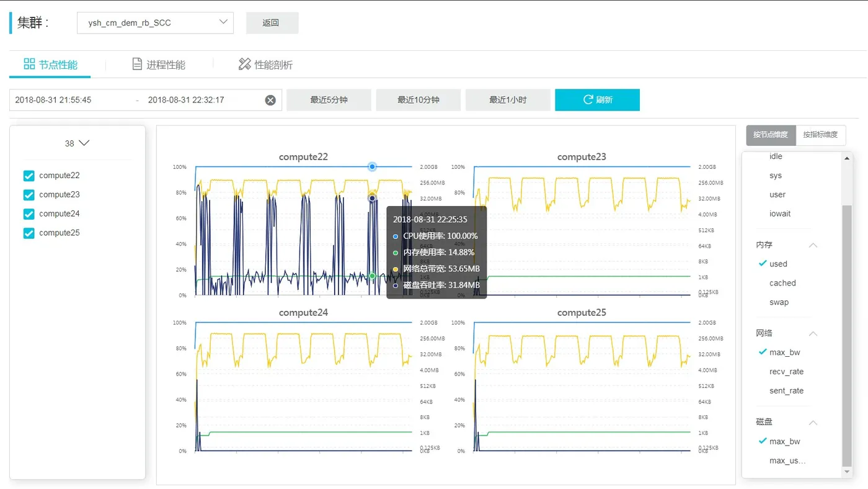
Task: Collapse the 内存 section chevron
Action: tap(813, 245)
